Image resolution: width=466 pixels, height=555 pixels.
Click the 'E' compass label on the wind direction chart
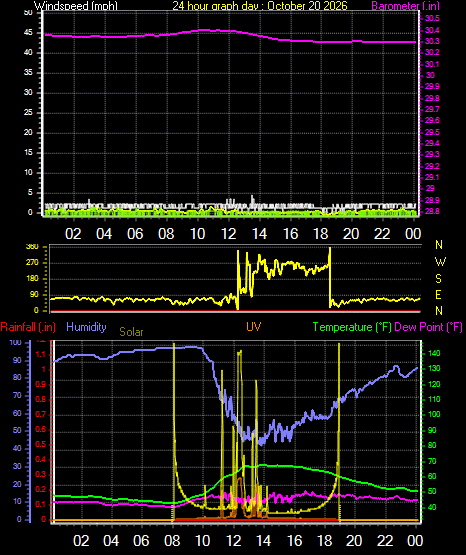[x=438, y=294]
